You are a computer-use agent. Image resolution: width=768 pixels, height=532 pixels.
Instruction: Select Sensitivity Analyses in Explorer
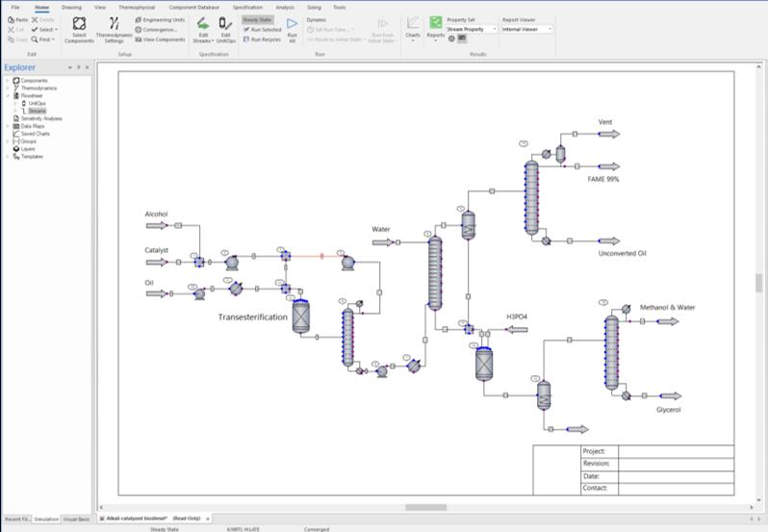click(41, 118)
